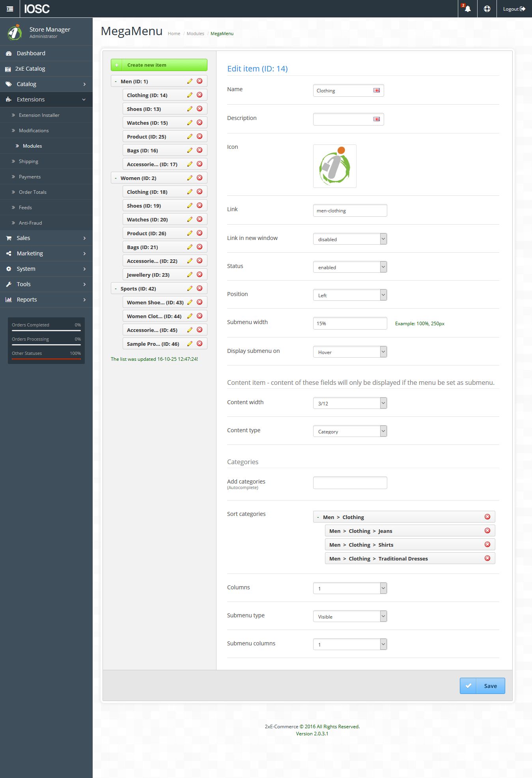Go to Home breadcrumb

[174, 34]
